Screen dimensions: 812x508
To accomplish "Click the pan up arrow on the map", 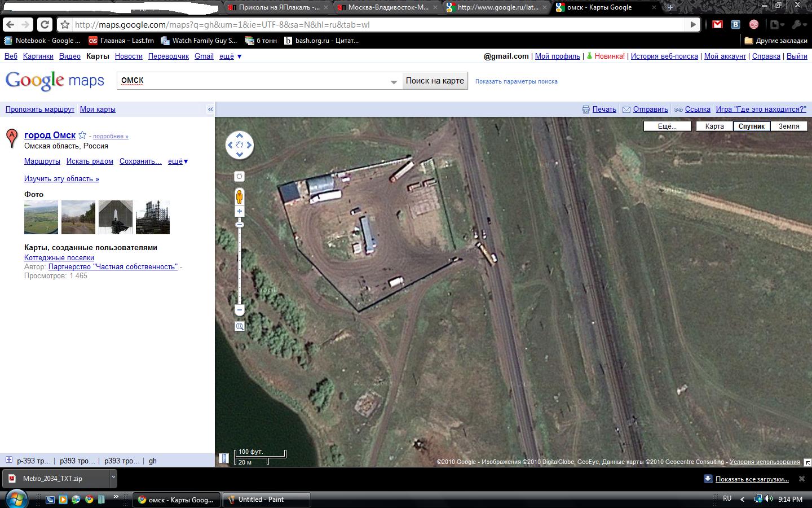I will (x=240, y=135).
